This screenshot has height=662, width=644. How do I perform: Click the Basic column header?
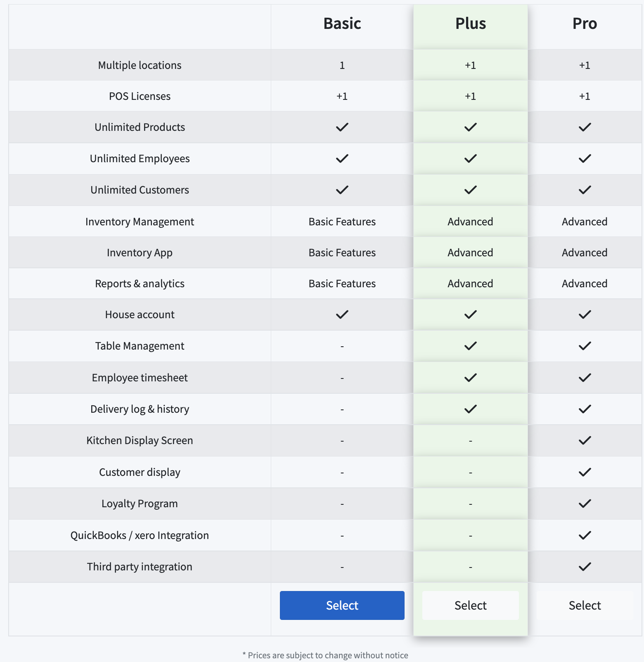click(342, 24)
